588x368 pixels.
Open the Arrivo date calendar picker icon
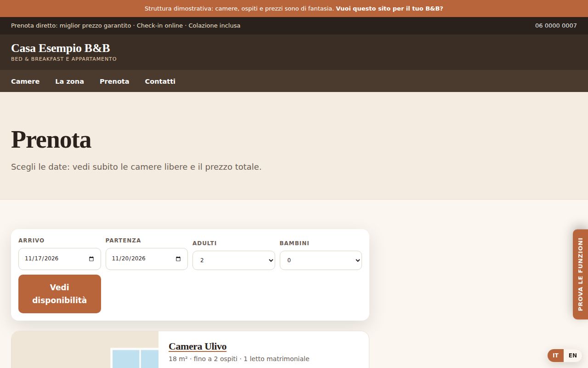pyautogui.click(x=91, y=259)
